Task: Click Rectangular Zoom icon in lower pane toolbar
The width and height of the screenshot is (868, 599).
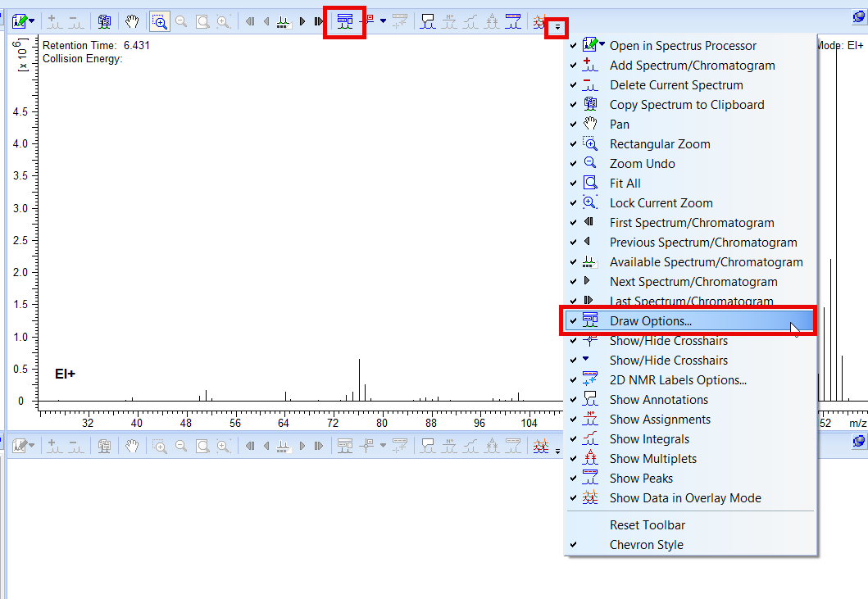Action: 160,447
